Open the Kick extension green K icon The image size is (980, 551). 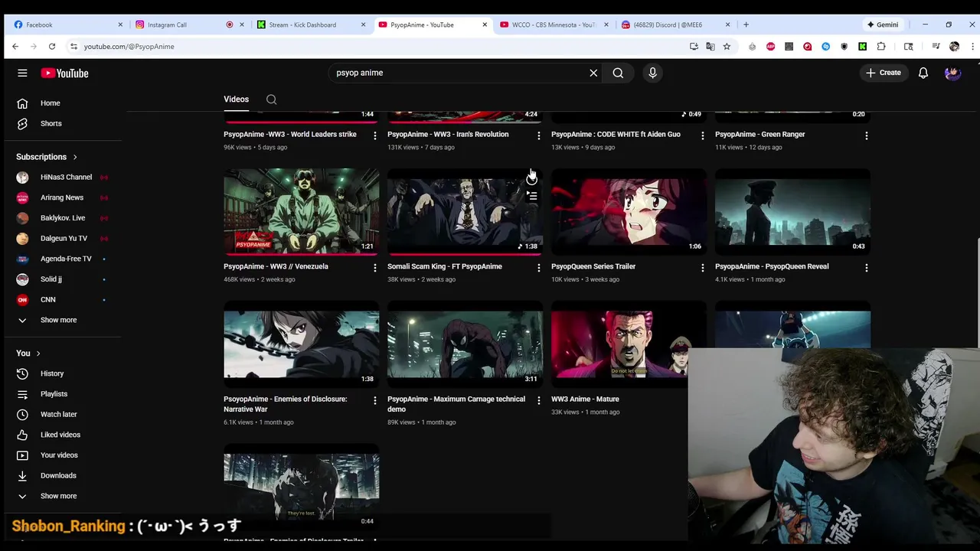coord(862,47)
